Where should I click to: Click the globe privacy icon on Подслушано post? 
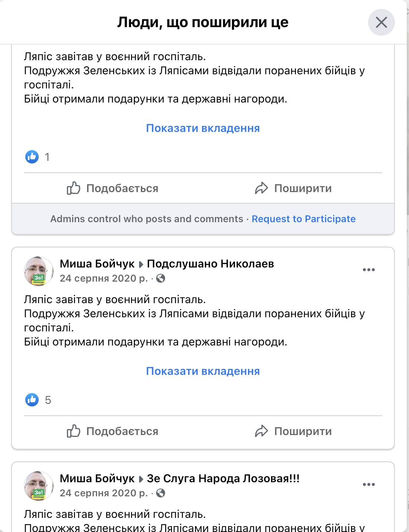tap(161, 278)
